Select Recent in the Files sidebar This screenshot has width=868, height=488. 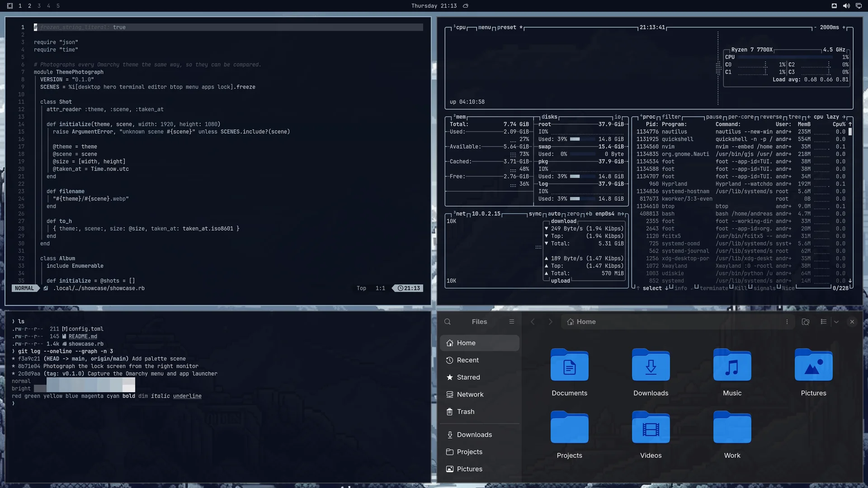479,360
